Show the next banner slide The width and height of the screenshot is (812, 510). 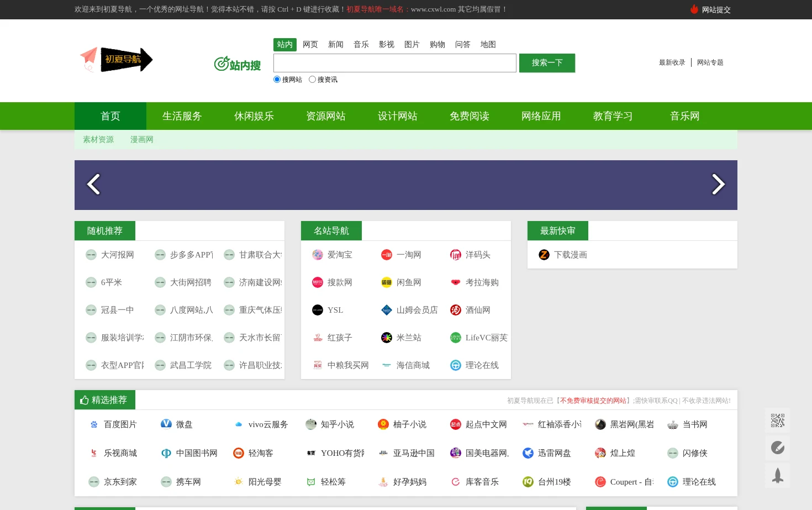tap(718, 185)
